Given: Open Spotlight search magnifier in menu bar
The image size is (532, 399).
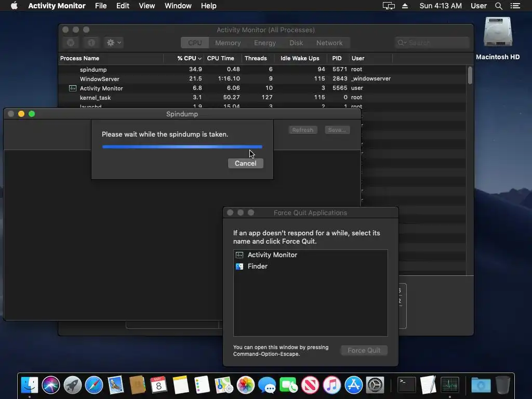Looking at the screenshot, I should click(x=498, y=6).
